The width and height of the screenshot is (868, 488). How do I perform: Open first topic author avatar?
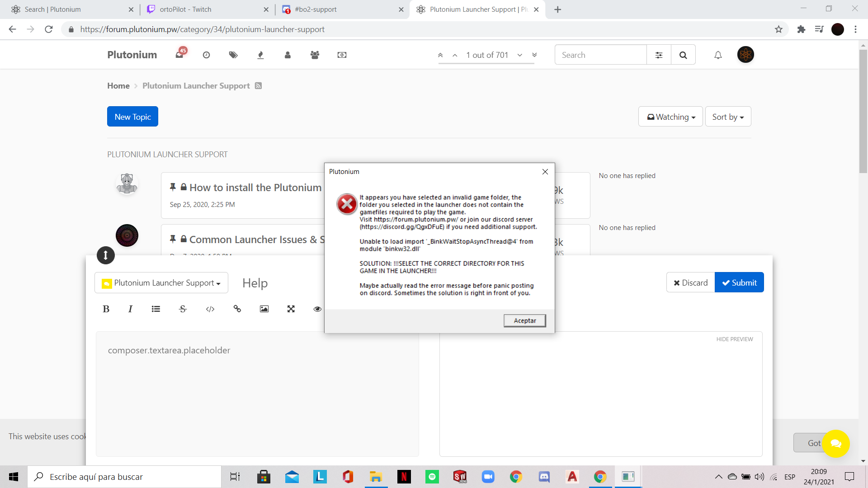(x=127, y=183)
